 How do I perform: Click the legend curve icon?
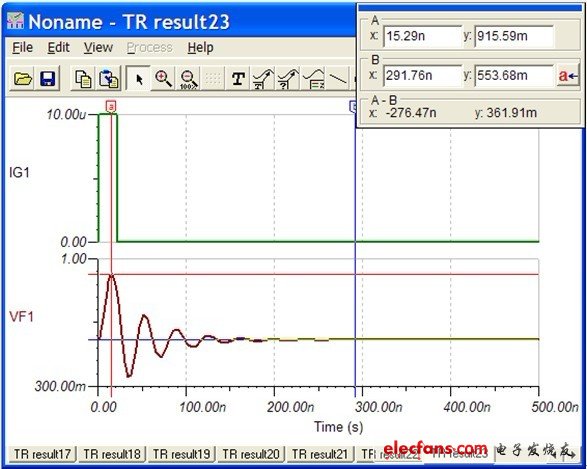tap(313, 79)
